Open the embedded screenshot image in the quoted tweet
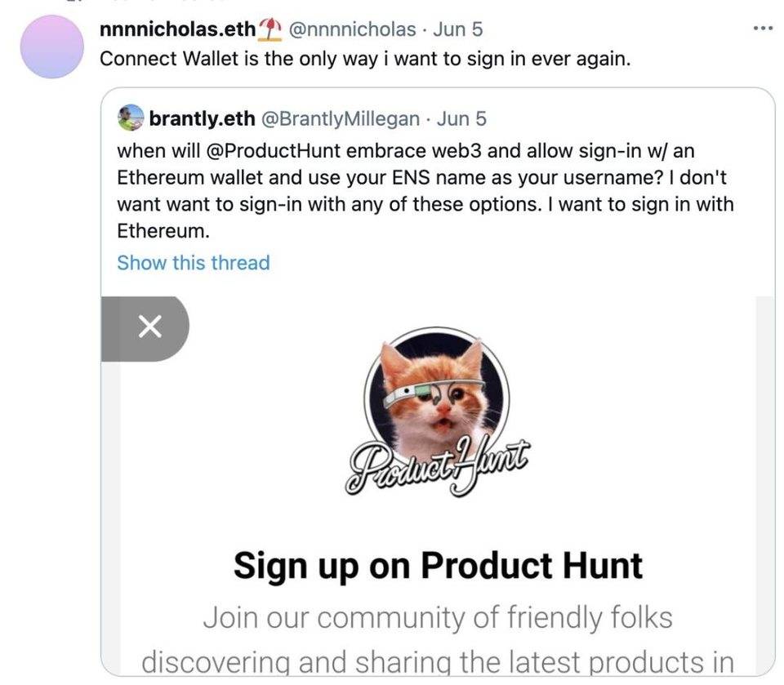Viewport: 784px width, 685px height. pos(438,486)
